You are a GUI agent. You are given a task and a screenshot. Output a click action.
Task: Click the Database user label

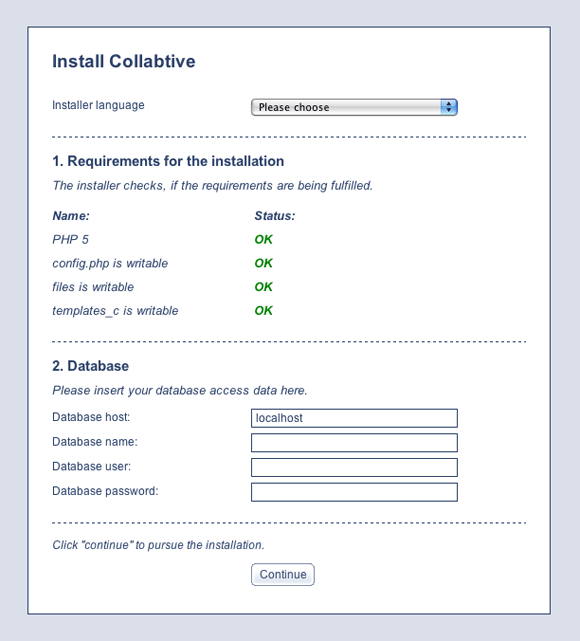click(92, 466)
